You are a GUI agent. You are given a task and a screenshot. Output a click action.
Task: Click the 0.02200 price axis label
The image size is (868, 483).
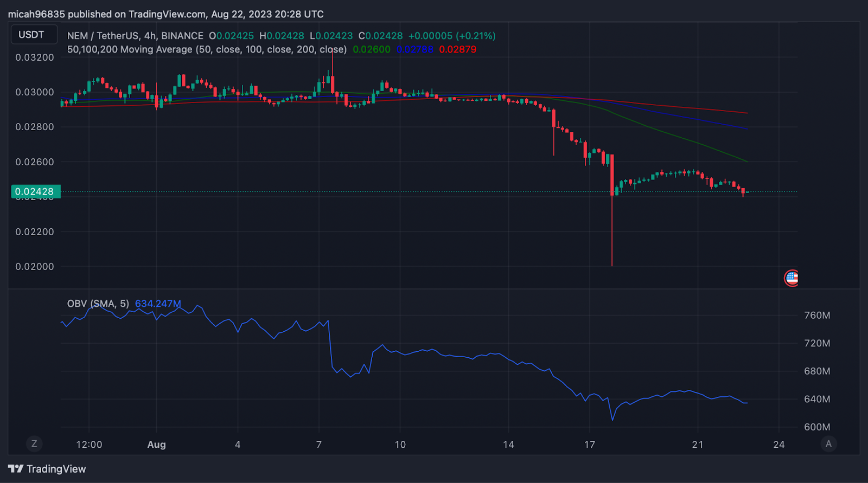point(35,231)
